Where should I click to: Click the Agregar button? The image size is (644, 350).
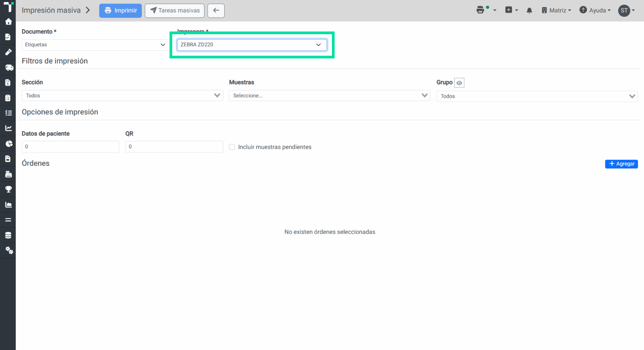coord(621,164)
